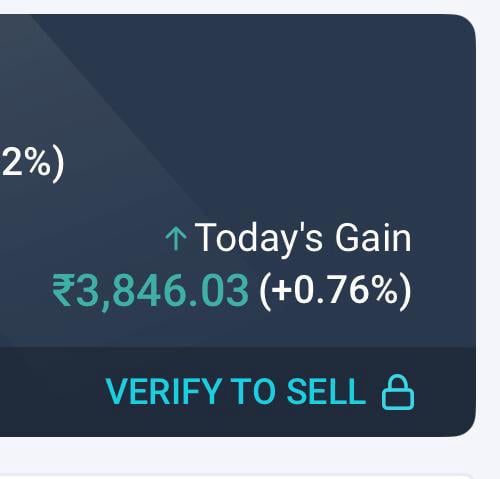Click the word Gain in the heading
This screenshot has width=500, height=479.
click(x=373, y=237)
